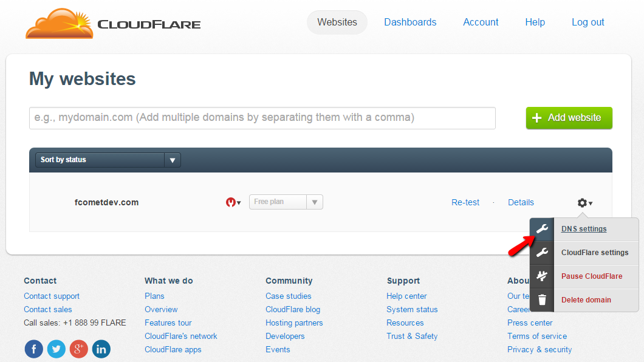Open the Case studies link
Screen dimensions: 644x362
pos(289,296)
